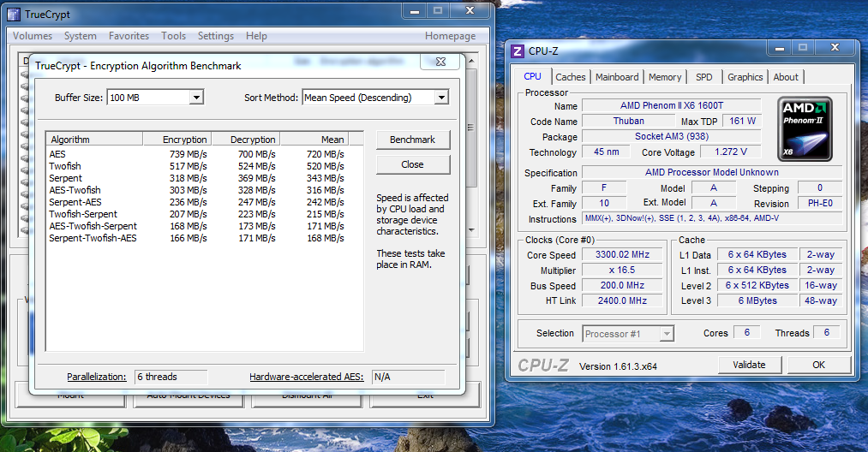Click the 161 W Max TDP value
Viewport: 868px width, 452px height.
(742, 122)
